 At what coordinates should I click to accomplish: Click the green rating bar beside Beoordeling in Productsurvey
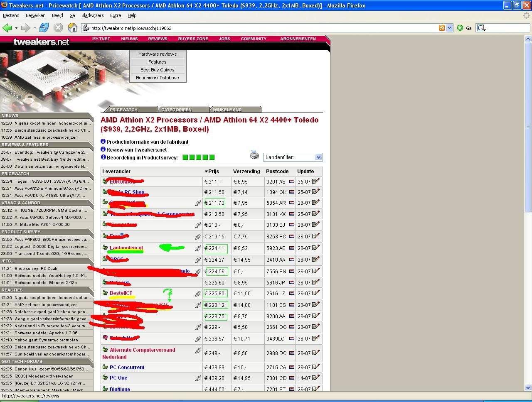tap(199, 157)
